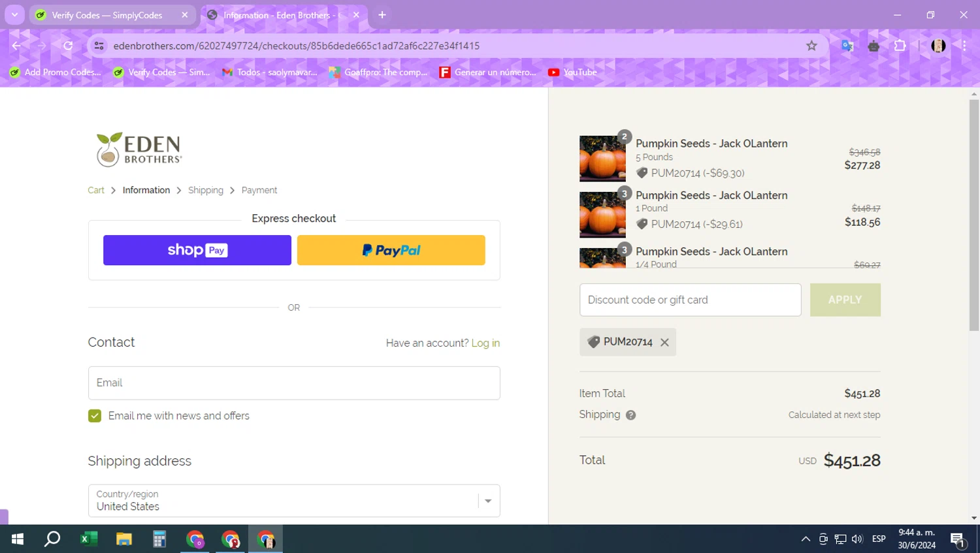Viewport: 980px width, 553px height.
Task: Open the Generar un número bookmark
Action: 487,72
